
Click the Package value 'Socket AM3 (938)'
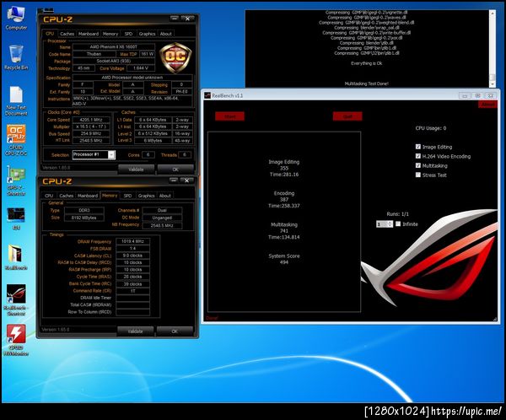pos(114,61)
